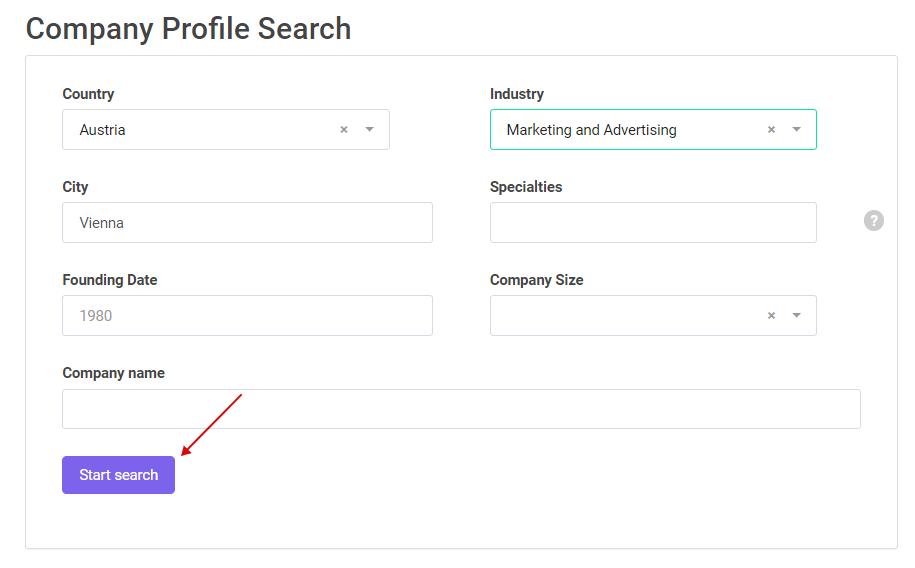Select the Country field label
The image size is (915, 568).
pos(88,94)
